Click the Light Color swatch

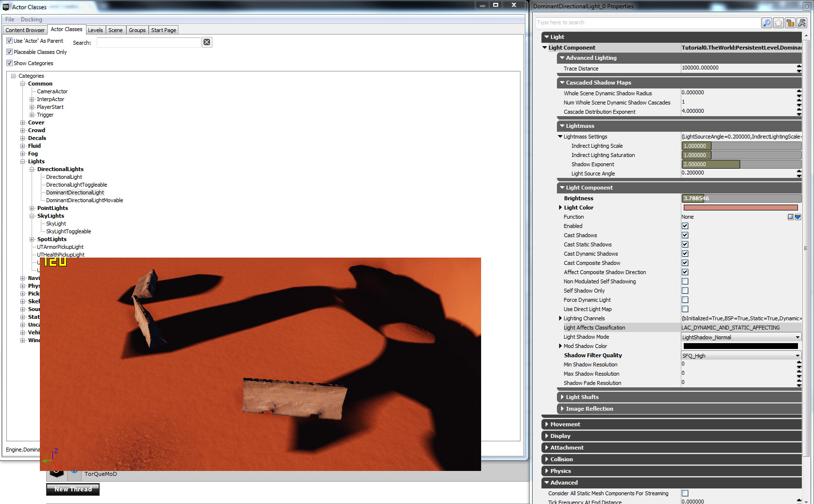pyautogui.click(x=740, y=208)
